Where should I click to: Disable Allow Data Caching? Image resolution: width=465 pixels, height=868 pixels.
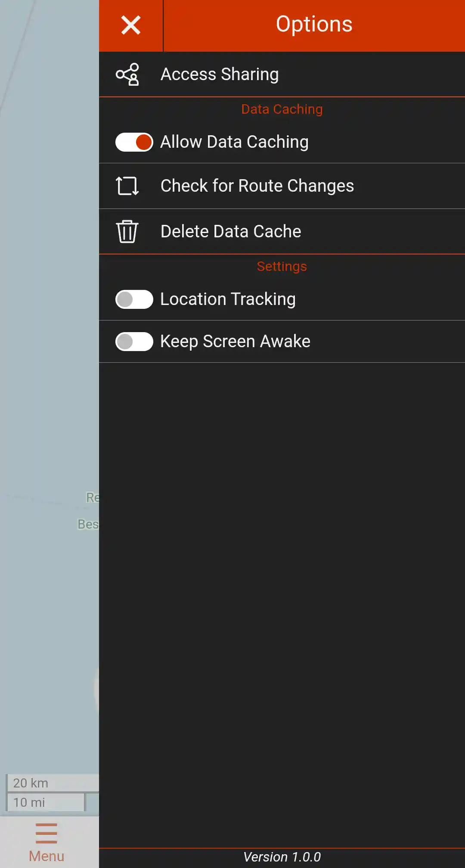click(x=134, y=142)
